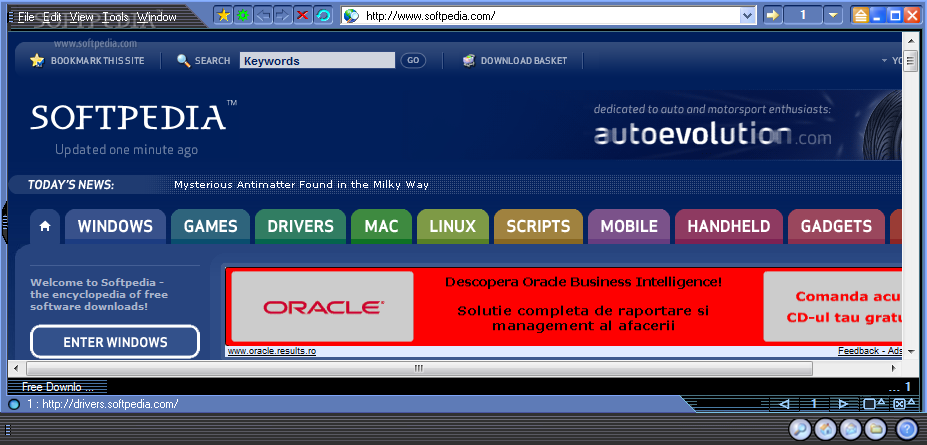Screen dimensions: 927x445
Task: Open the magnifier search round button
Action: coord(800,428)
